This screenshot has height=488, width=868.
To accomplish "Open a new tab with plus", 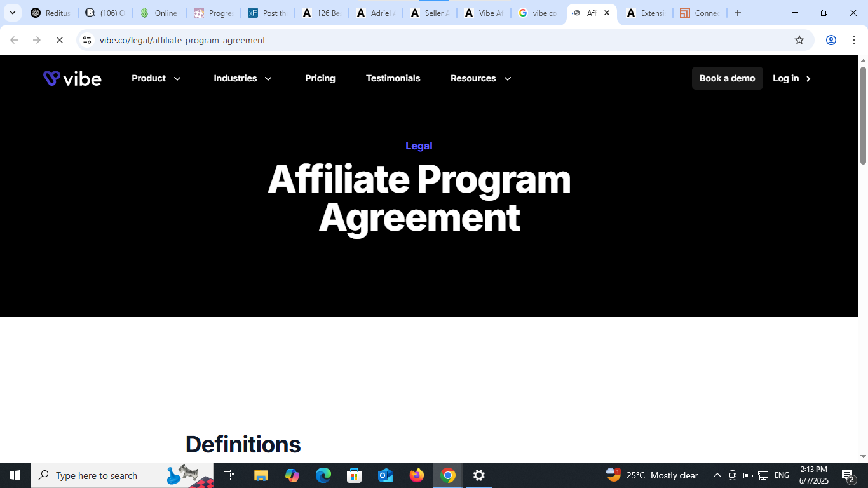I will [738, 13].
